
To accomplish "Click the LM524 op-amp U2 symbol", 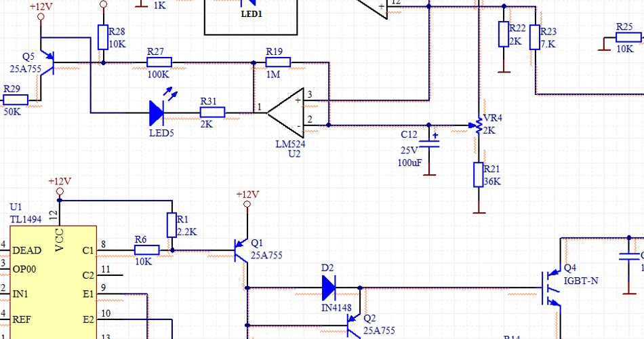I will click(x=285, y=113).
